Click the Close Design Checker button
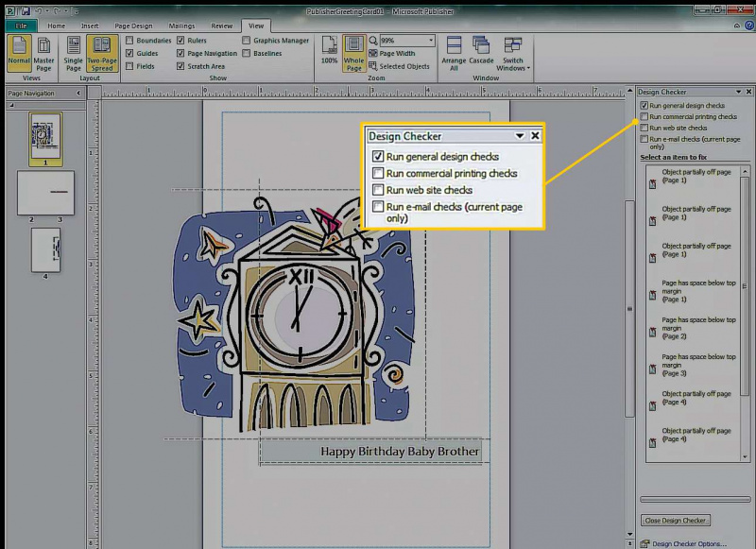The image size is (756, 549). click(676, 521)
